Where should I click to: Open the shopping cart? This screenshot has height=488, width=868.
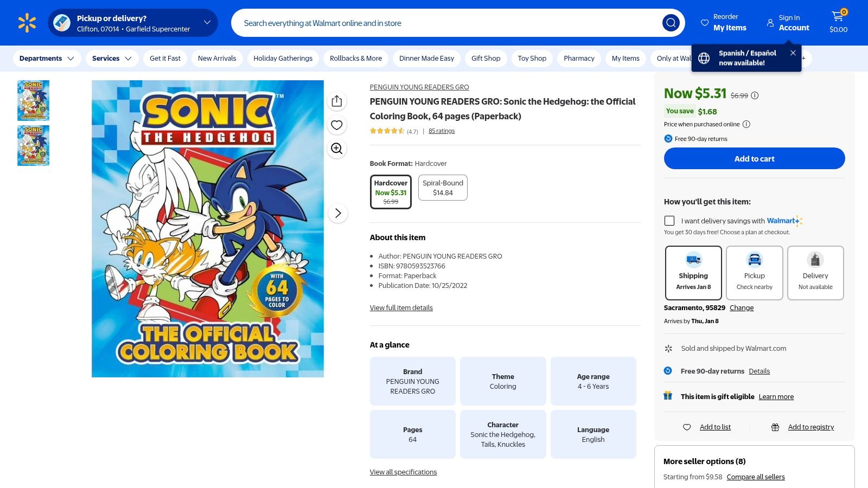(x=837, y=17)
